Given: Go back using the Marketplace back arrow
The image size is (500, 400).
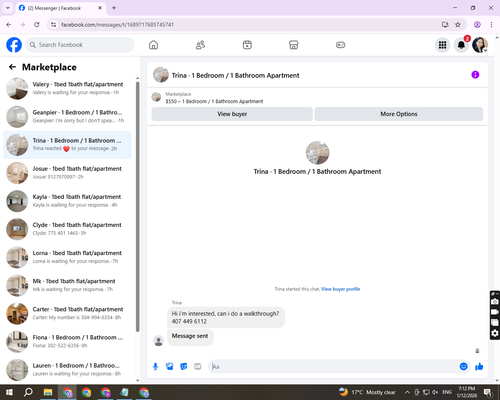Looking at the screenshot, I should 12,67.
